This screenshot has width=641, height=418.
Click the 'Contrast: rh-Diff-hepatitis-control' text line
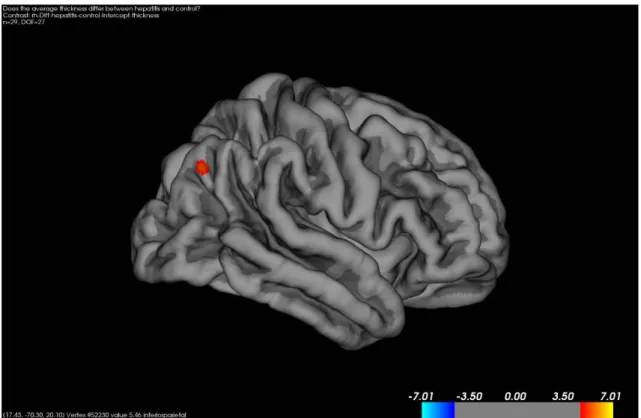81,16
